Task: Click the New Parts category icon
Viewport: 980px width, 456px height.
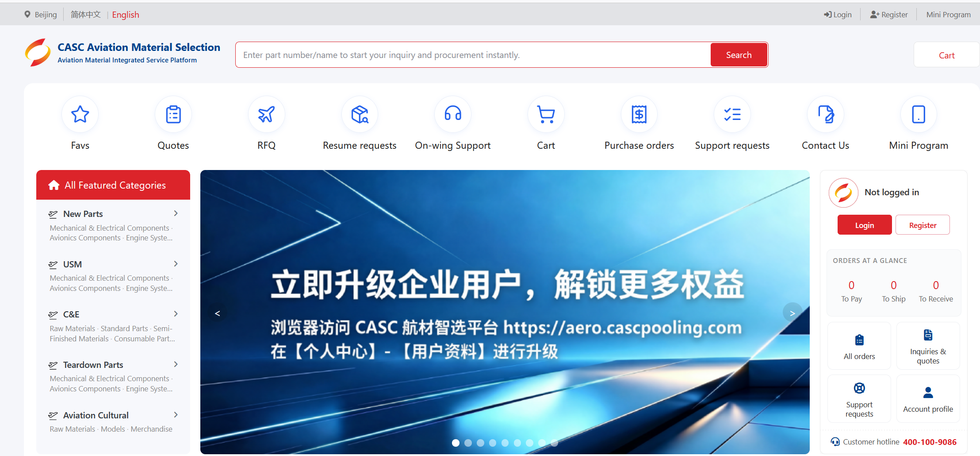Action: coord(53,214)
